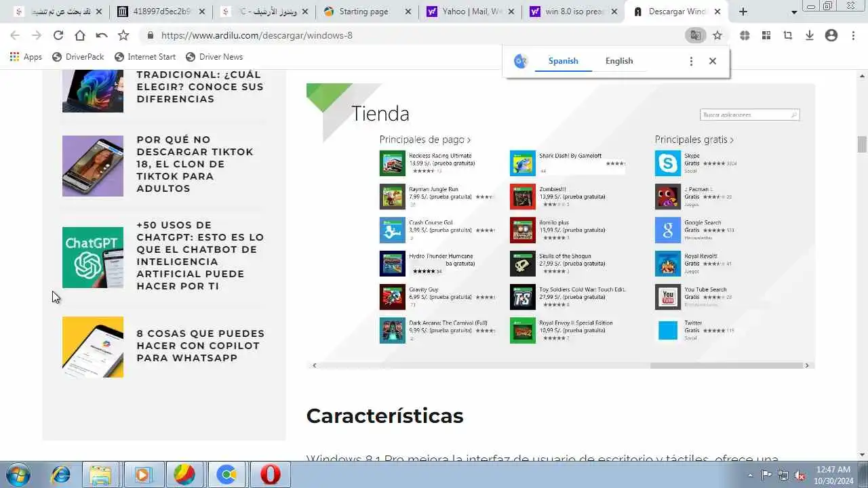
Task: Switch to the Yahoo Mail tab
Action: [470, 12]
